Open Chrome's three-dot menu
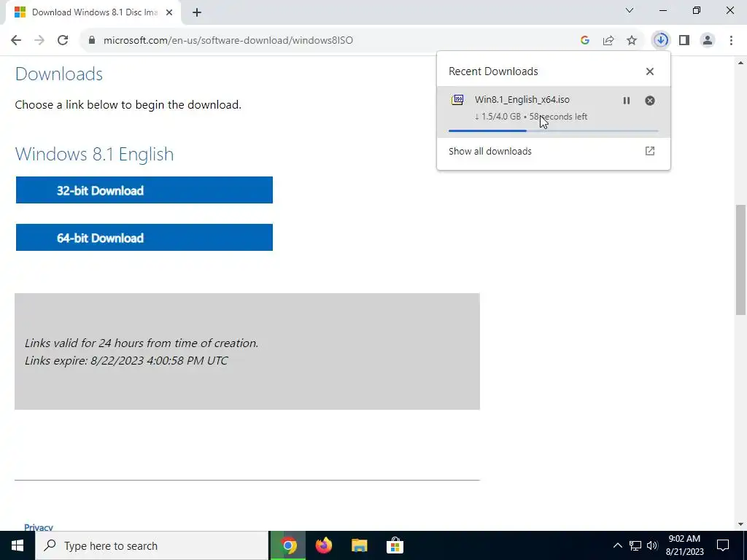 click(x=731, y=40)
